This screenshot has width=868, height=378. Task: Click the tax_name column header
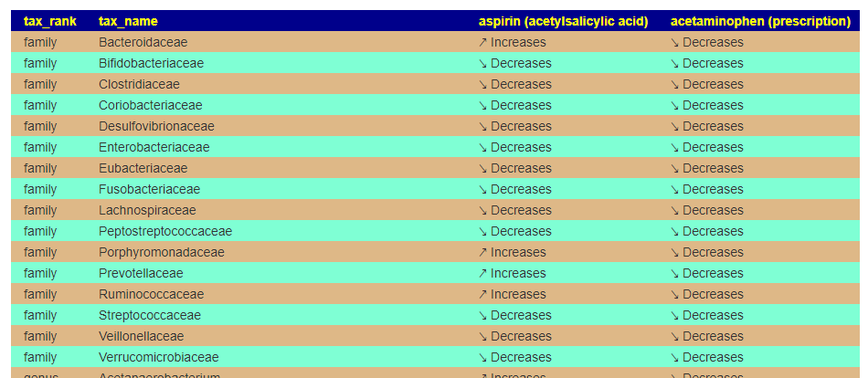(x=128, y=21)
